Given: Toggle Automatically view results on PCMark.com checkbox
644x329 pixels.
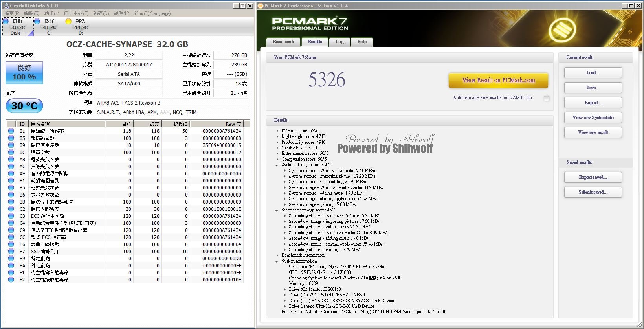Looking at the screenshot, I should [x=546, y=98].
